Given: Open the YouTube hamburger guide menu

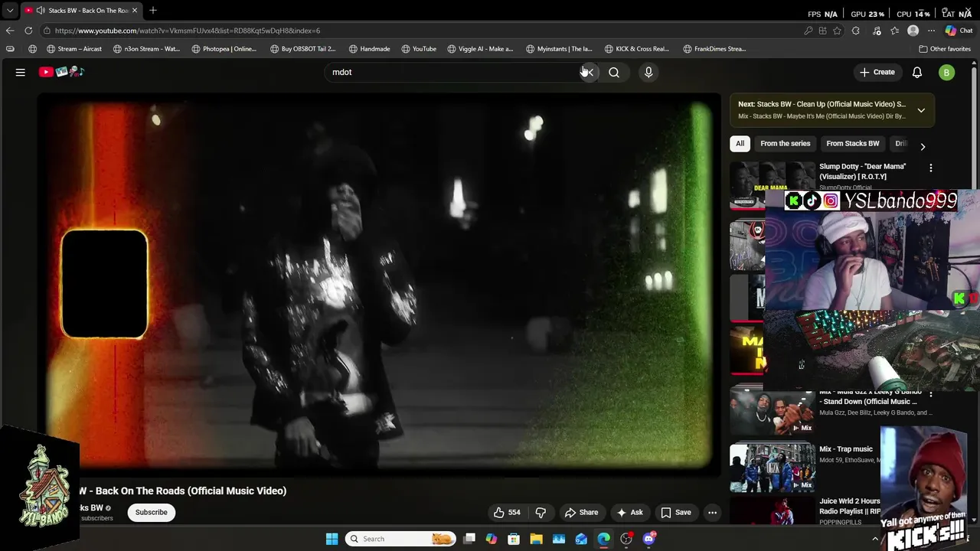Looking at the screenshot, I should [21, 72].
